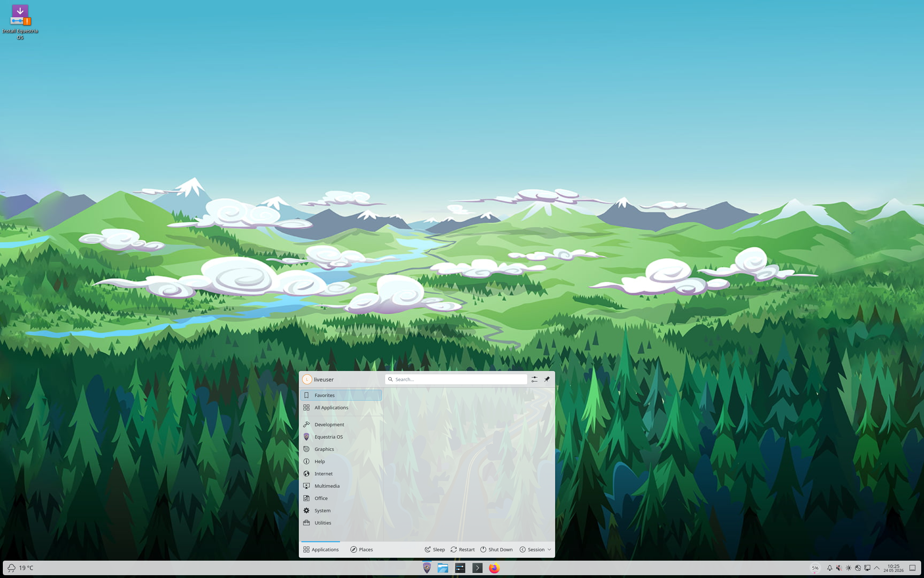The width and height of the screenshot is (924, 578).
Task: Open the Install Equestria OS desktop icon
Action: tap(20, 22)
